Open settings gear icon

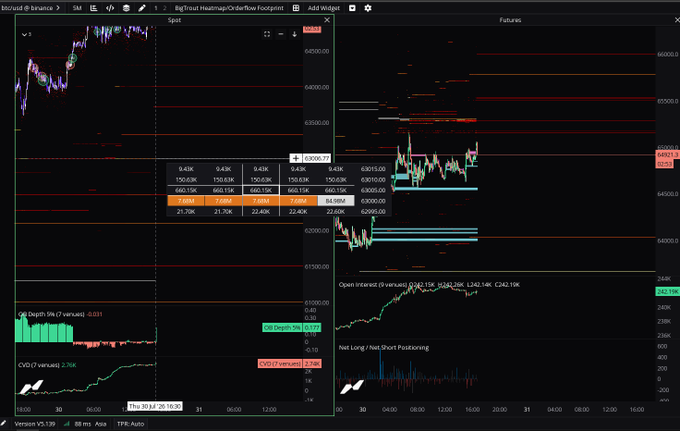(x=368, y=8)
